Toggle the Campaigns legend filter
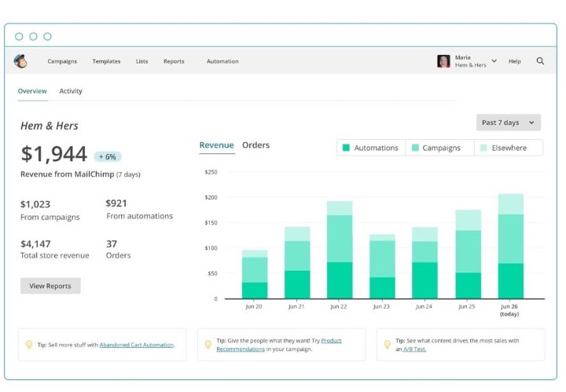 point(439,148)
